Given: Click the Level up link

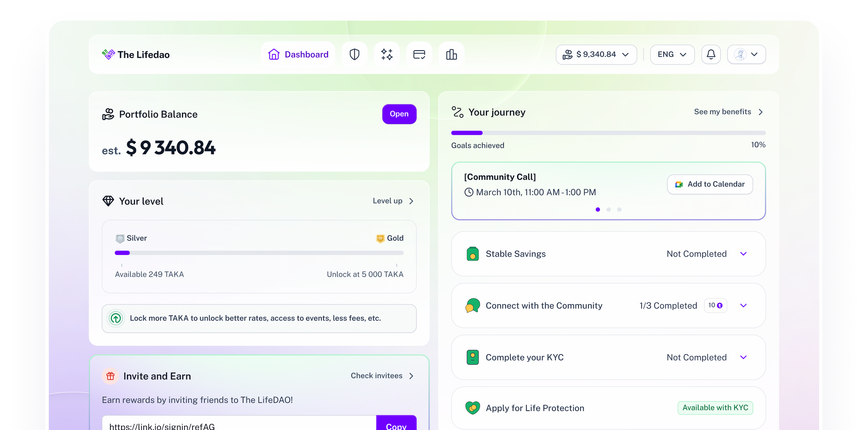Looking at the screenshot, I should click(x=393, y=201).
